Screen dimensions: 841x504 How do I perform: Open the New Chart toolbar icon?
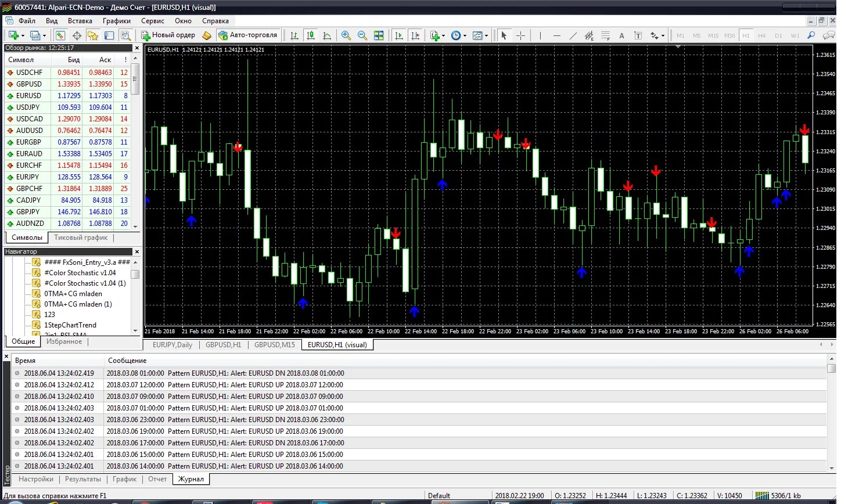click(13, 35)
